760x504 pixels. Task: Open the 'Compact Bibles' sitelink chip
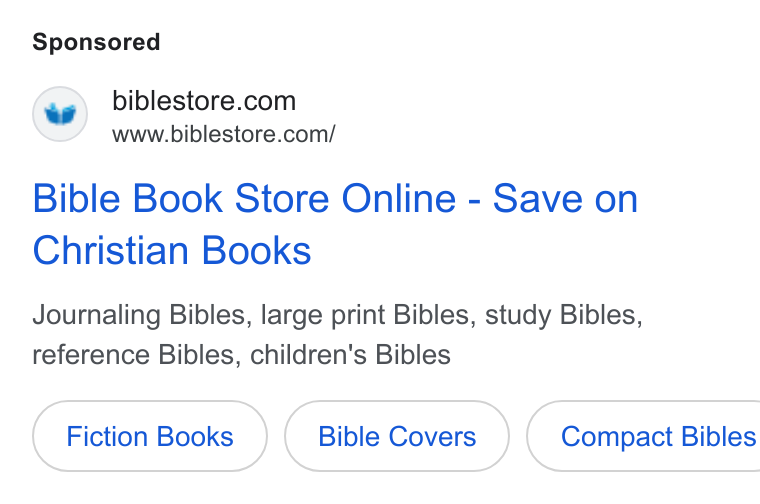(x=644, y=436)
